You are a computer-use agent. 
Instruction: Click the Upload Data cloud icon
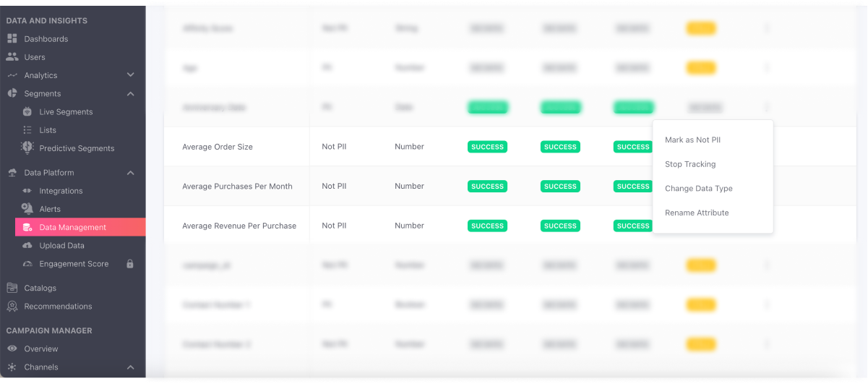tap(27, 246)
